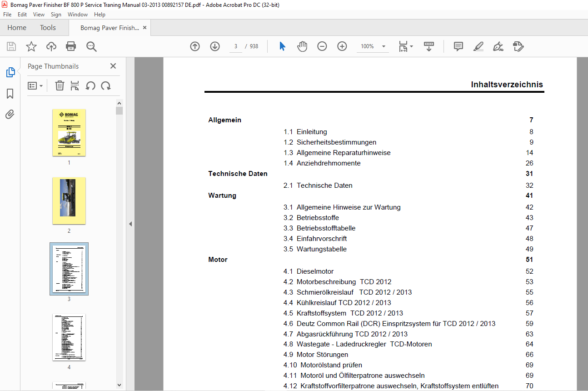This screenshot has height=391, width=588.
Task: Open the Attachments paperclip panel
Action: (10, 114)
